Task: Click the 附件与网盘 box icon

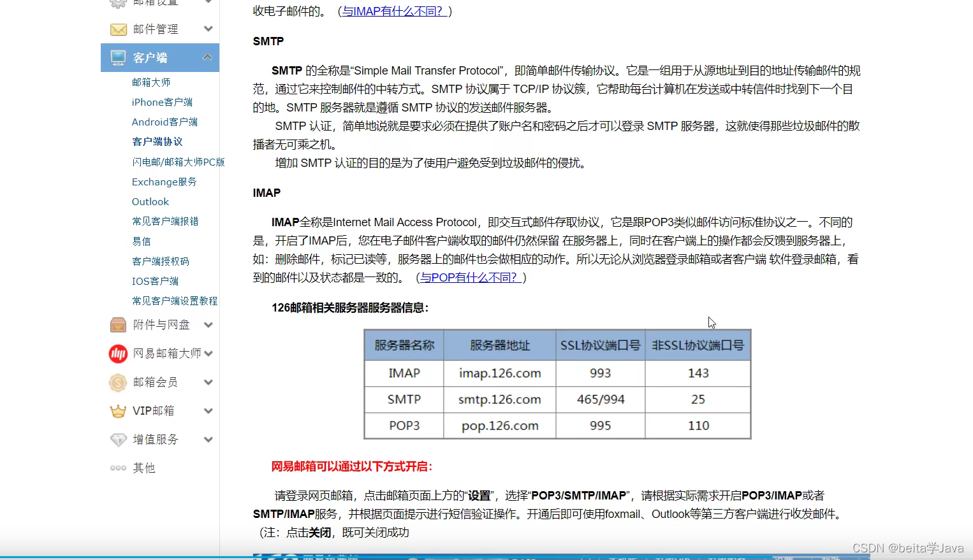Action: point(119,325)
